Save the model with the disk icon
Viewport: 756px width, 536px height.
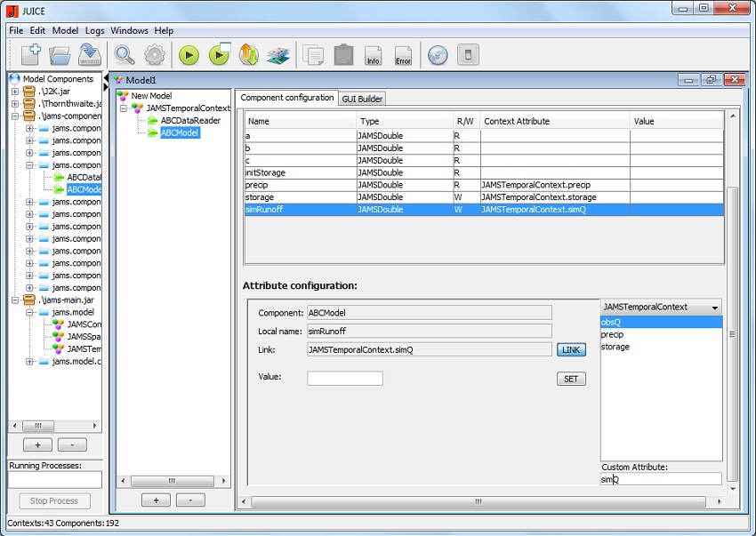pos(89,55)
